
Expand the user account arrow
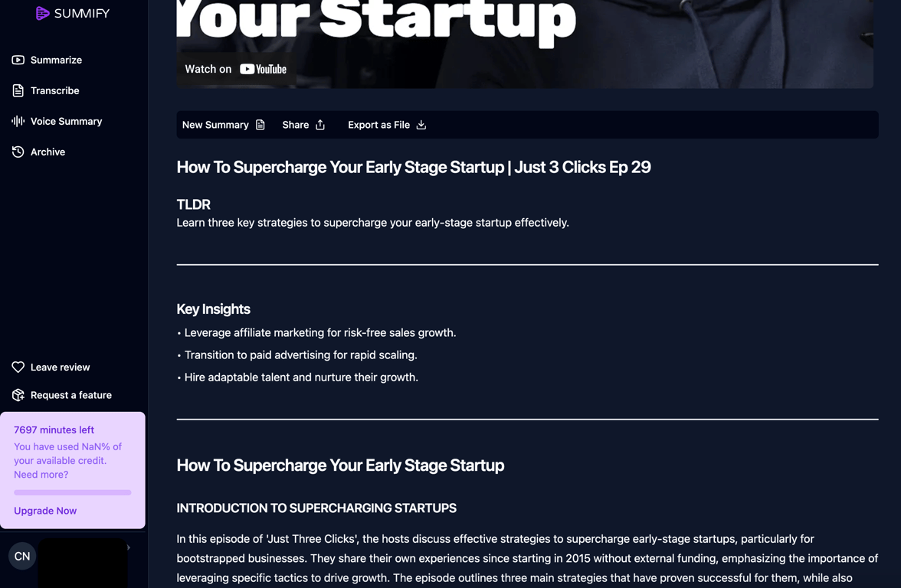(x=129, y=547)
